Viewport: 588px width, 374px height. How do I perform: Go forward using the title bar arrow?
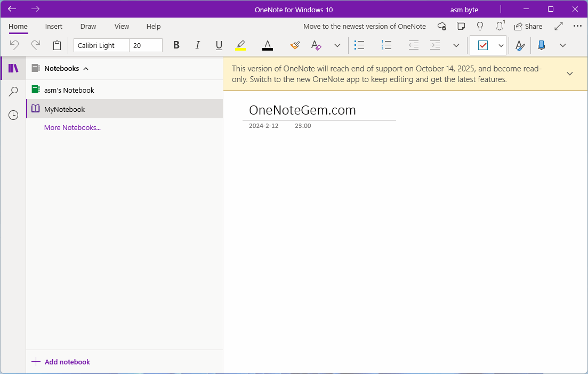coord(36,9)
